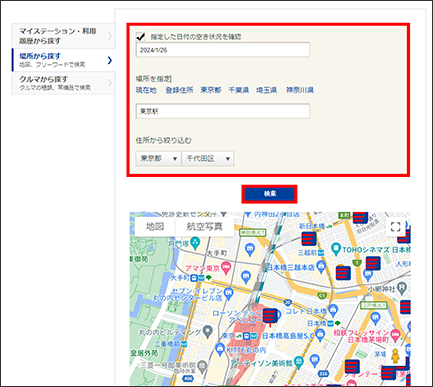Open the 東京都 prefecture dropdown

click(x=158, y=158)
